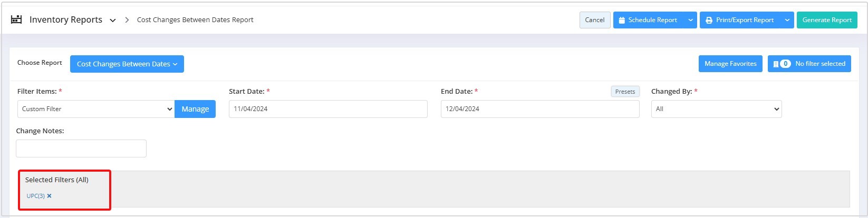Click the calendar icon on Schedule Report

(x=622, y=20)
